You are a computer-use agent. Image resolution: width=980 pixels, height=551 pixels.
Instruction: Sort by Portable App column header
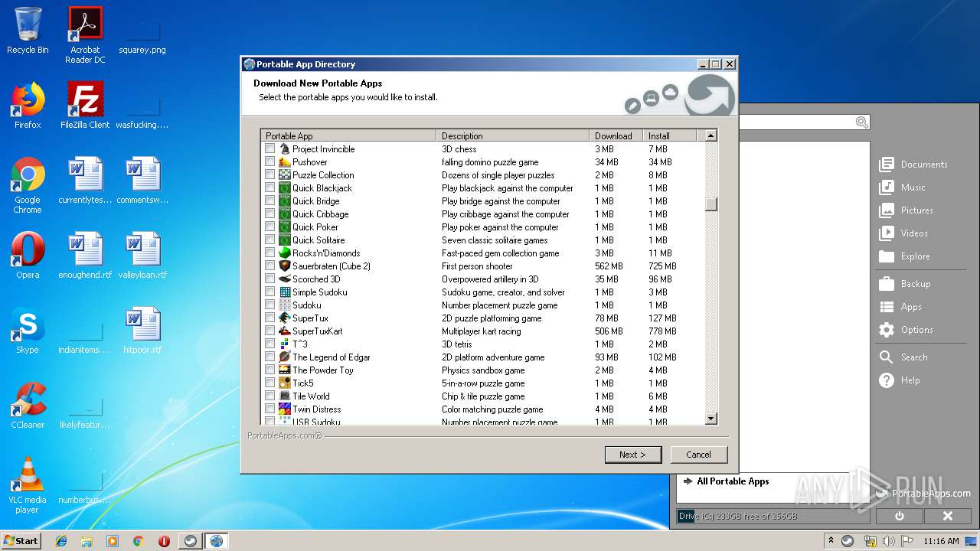pos(348,135)
